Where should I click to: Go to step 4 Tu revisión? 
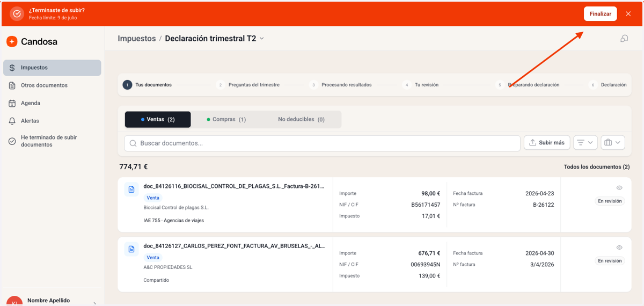[x=421, y=85]
